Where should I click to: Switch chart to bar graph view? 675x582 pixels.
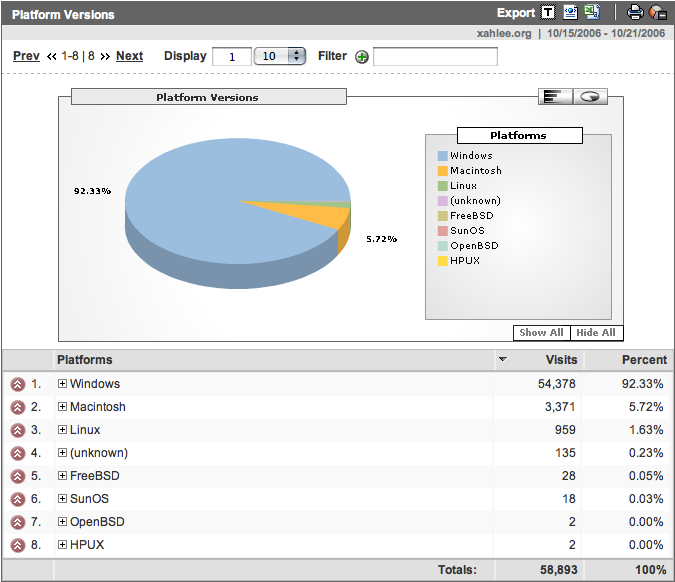pos(554,96)
